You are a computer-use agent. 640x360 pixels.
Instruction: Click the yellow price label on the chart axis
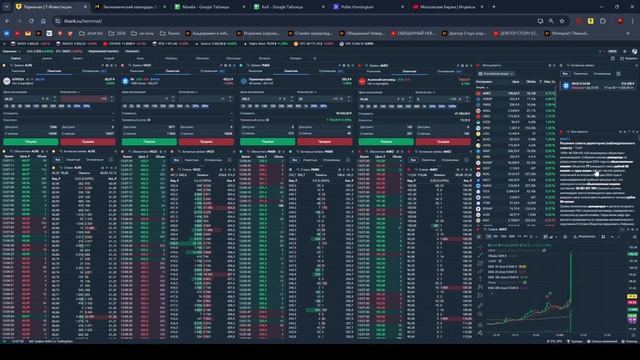point(632,296)
